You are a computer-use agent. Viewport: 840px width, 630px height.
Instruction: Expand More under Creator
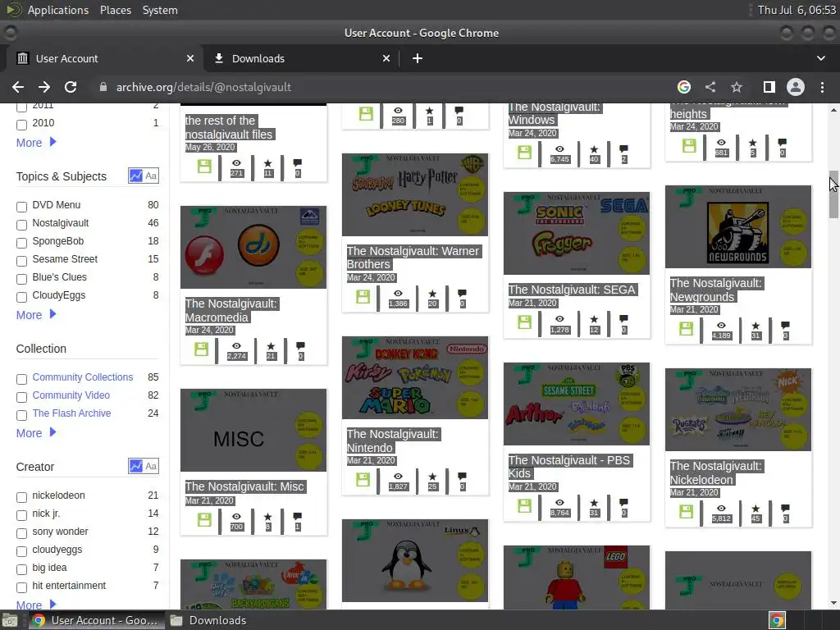pos(36,605)
